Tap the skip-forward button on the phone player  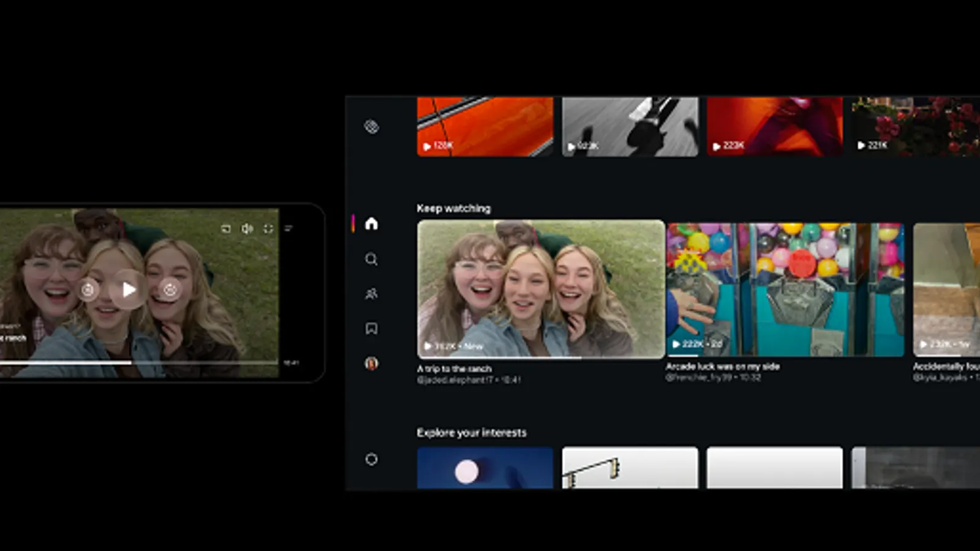(x=170, y=290)
